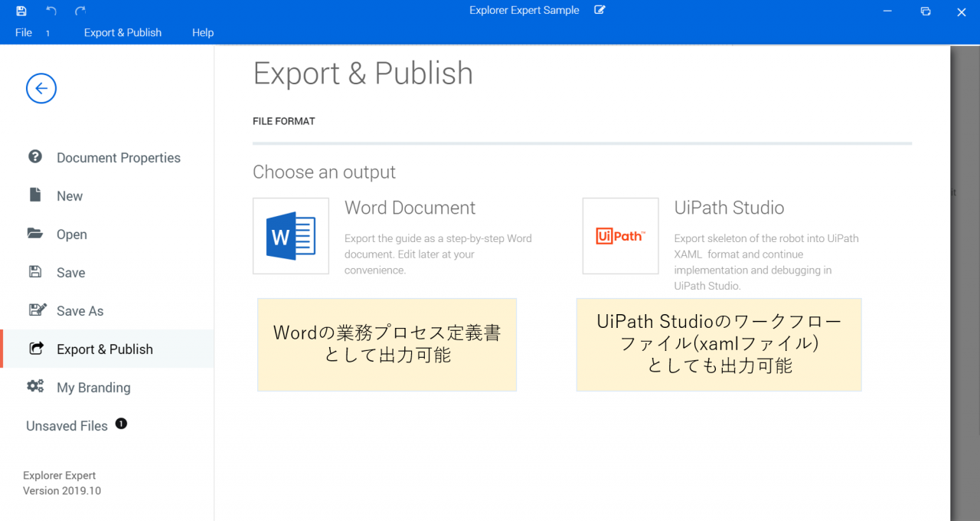
Task: Close the application window
Action: pyautogui.click(x=962, y=11)
